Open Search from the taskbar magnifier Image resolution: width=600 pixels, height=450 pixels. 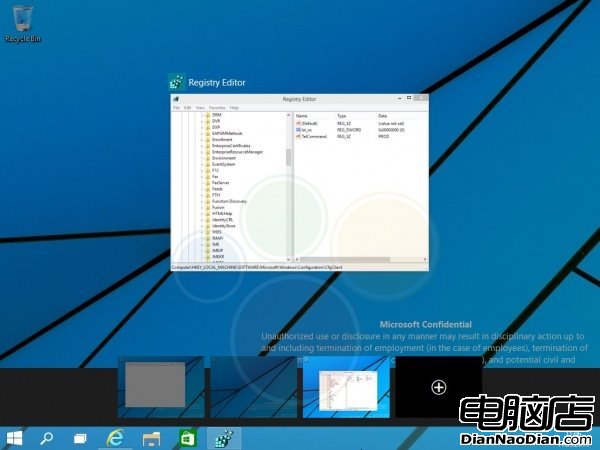point(47,438)
